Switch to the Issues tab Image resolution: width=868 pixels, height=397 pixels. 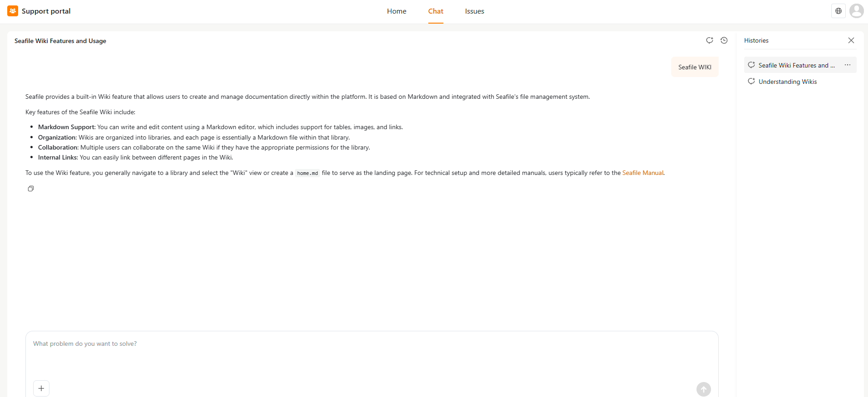(x=475, y=11)
